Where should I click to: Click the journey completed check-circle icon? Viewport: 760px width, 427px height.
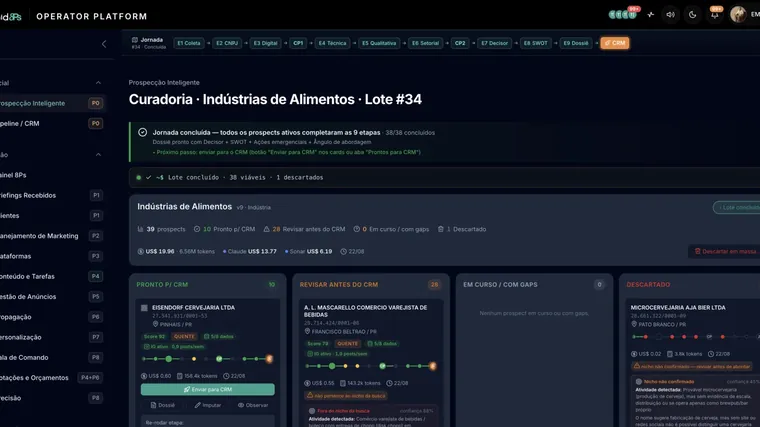142,132
